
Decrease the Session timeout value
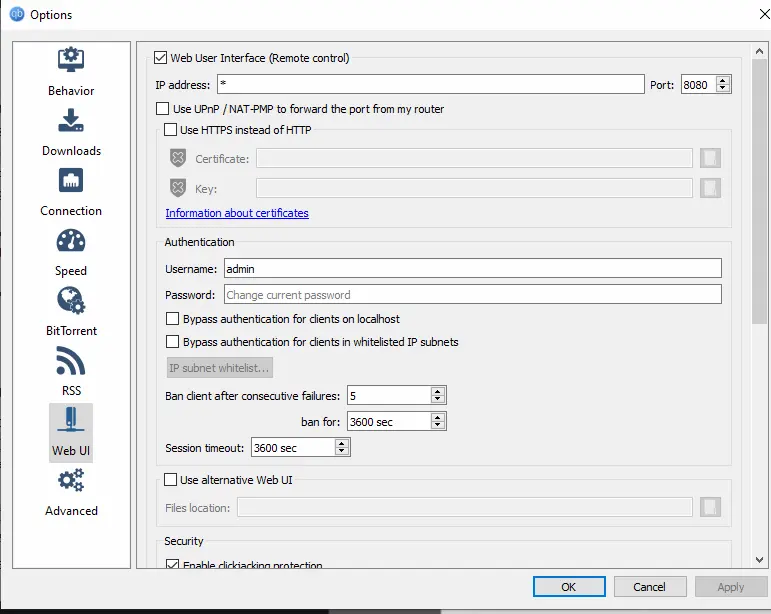tap(343, 452)
